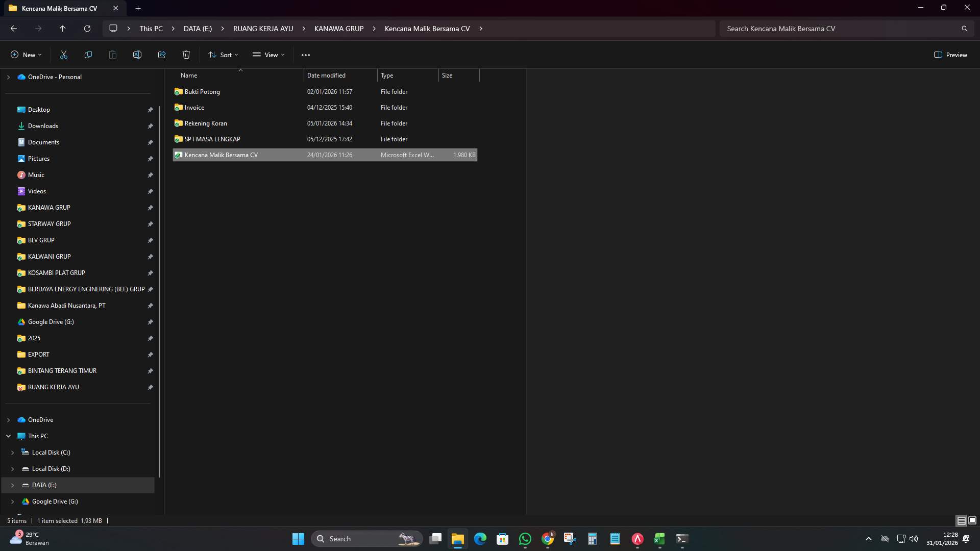Launch Excel from the taskbar
The height and width of the screenshot is (551, 980).
pyautogui.click(x=659, y=538)
